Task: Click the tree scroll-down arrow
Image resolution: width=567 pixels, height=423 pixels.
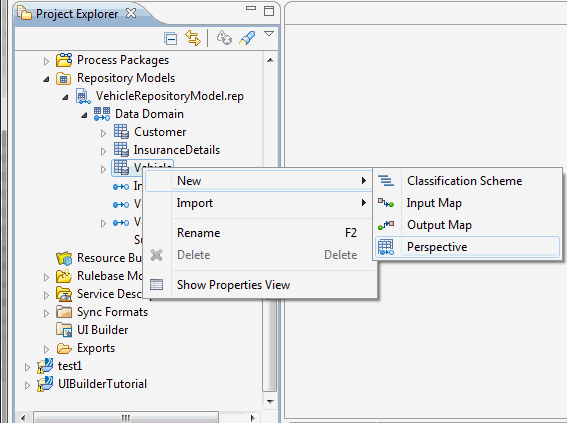Action: pyautogui.click(x=270, y=401)
